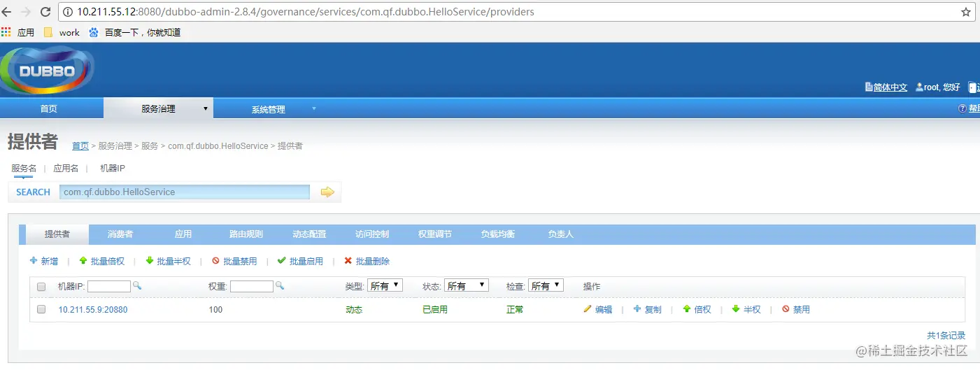
Task: Copy the provider row via 复制
Action: click(x=647, y=309)
